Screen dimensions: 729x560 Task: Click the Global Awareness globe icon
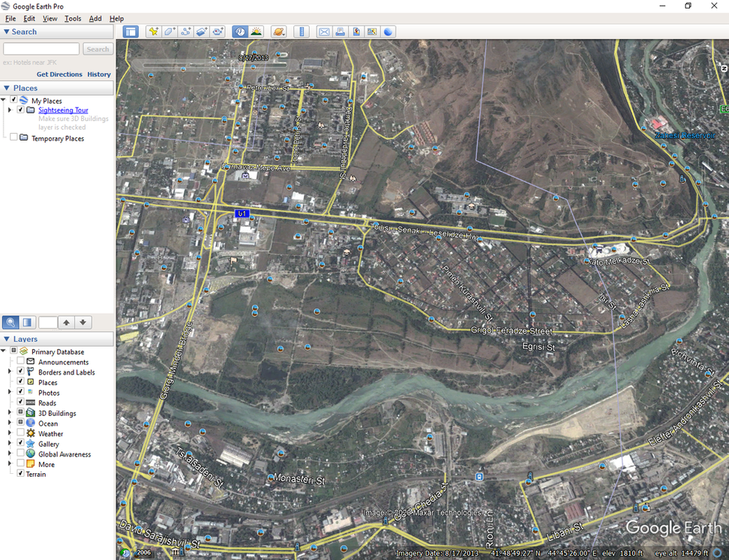(x=31, y=453)
